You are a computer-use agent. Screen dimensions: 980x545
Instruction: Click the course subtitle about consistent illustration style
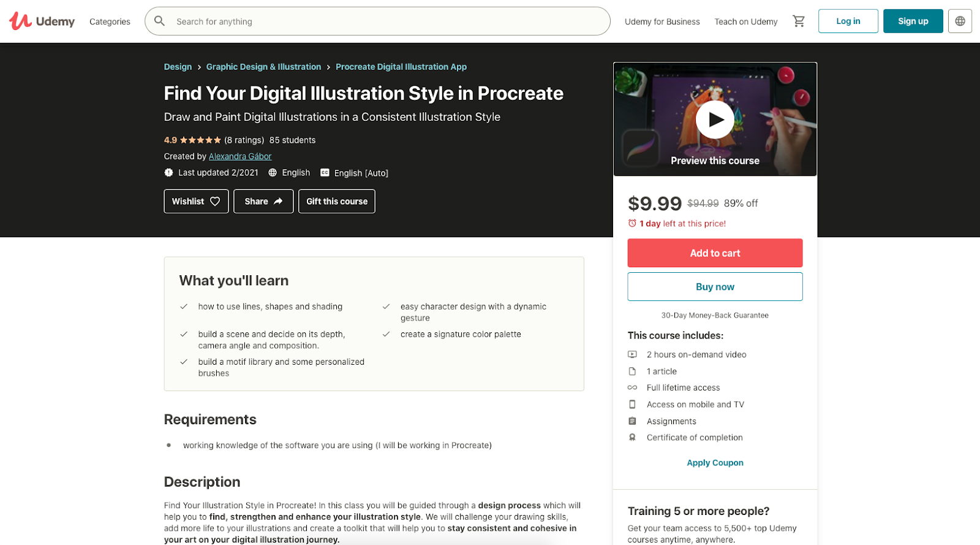click(x=332, y=117)
